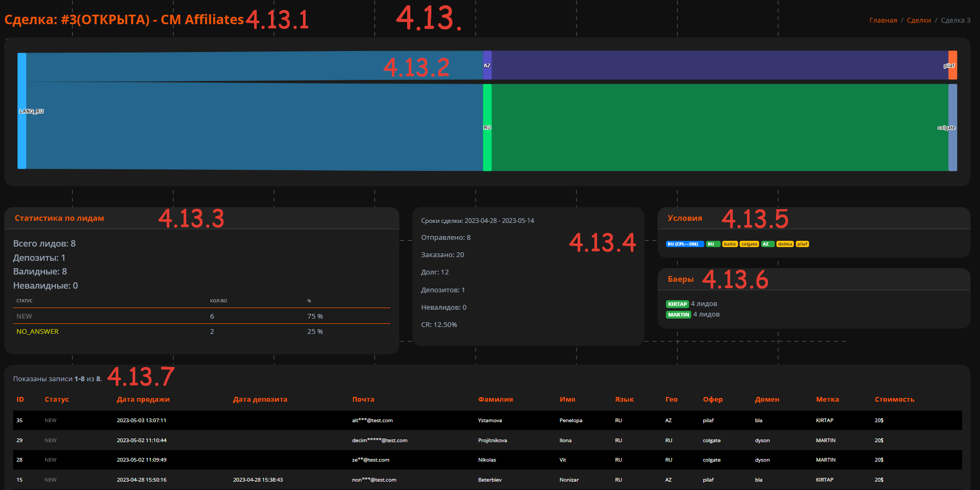The height and width of the screenshot is (490, 980).
Task: Click the orange pilaf node in the chart
Action: pyautogui.click(x=953, y=65)
